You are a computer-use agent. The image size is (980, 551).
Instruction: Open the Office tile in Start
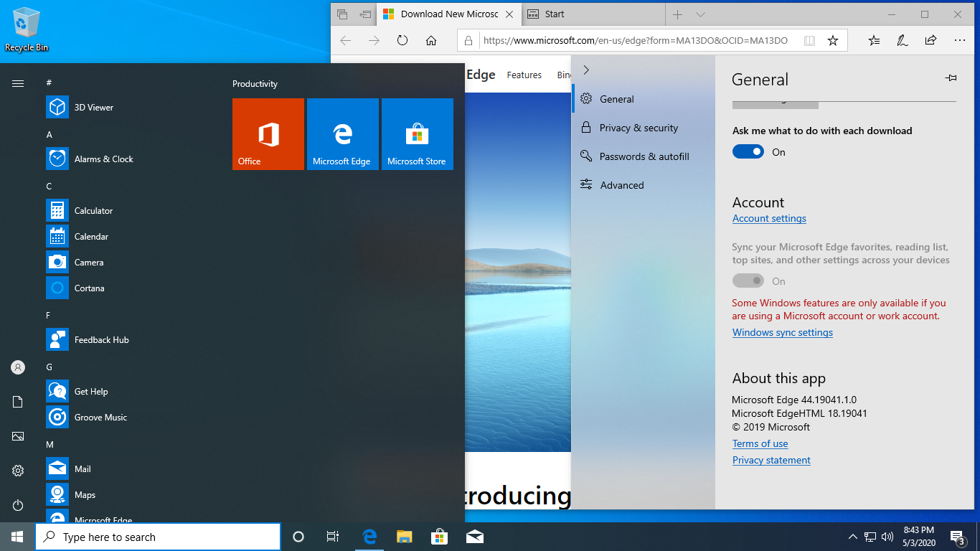[268, 134]
